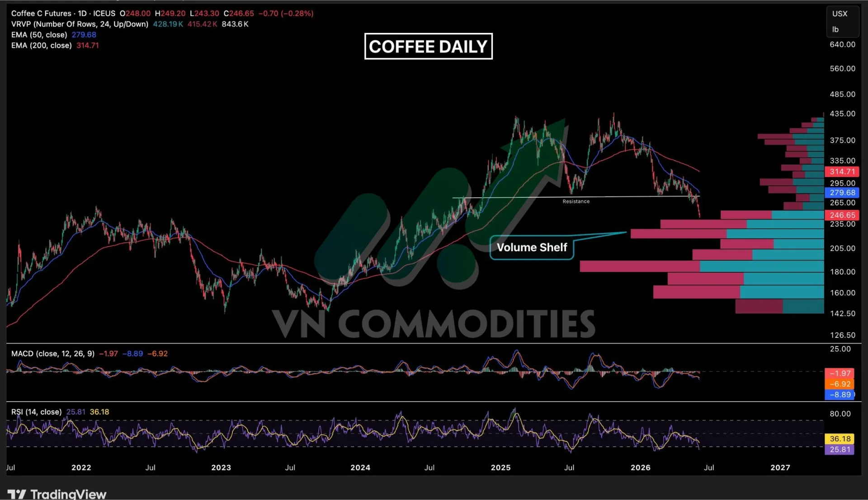Click the blue 279.68 price axis tag
This screenshot has width=868, height=500.
(842, 193)
